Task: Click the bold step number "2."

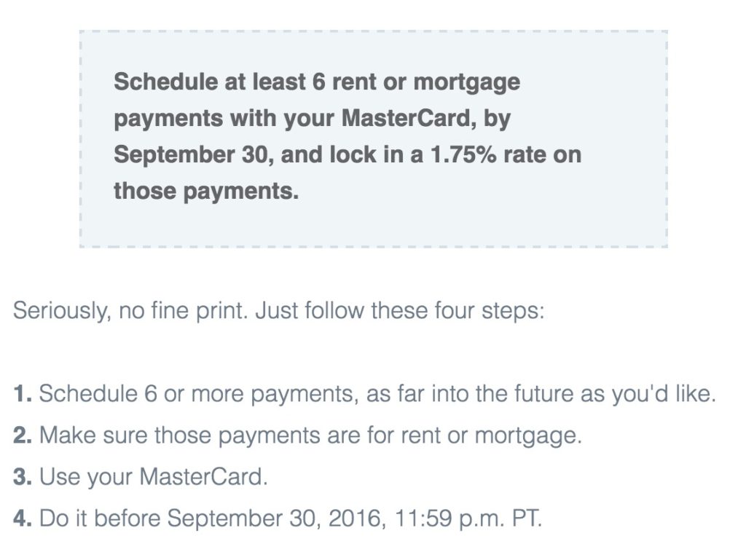Action: coord(23,435)
